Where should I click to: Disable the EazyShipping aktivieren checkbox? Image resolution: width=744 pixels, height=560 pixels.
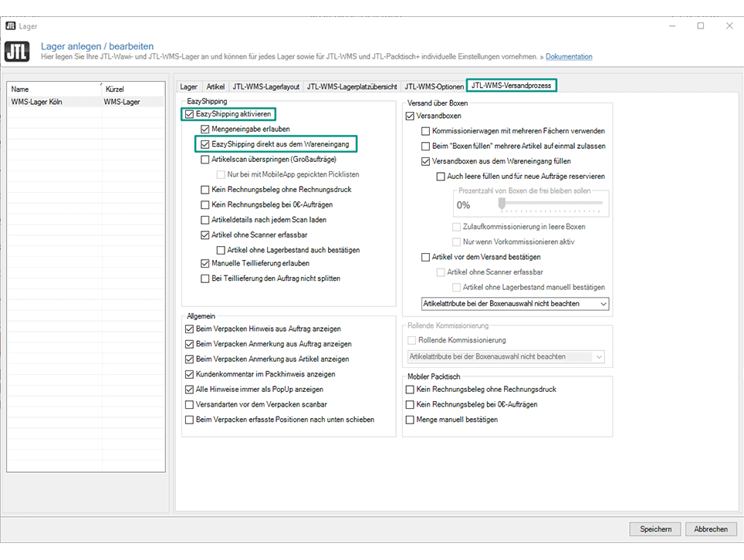[x=190, y=114]
